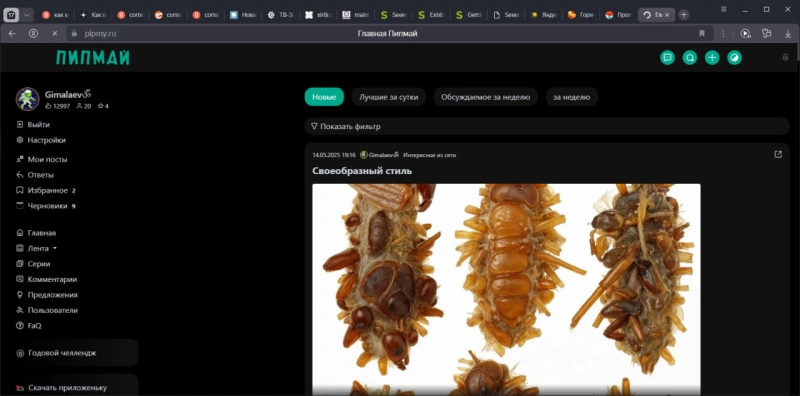Switch to the ТВ-3 browser tab
Image resolution: width=800 pixels, height=396 pixels.
tap(281, 15)
